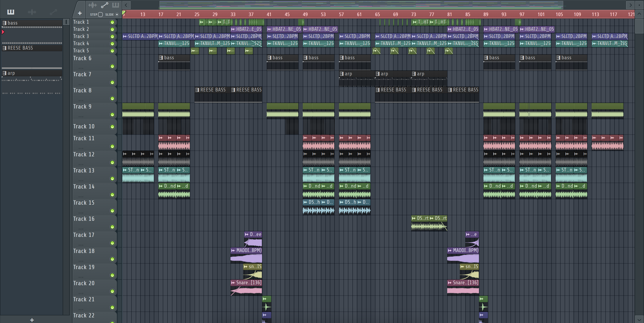The width and height of the screenshot is (644, 323).
Task: Select the first small green clip on Track 5
Action: pyautogui.click(x=195, y=51)
